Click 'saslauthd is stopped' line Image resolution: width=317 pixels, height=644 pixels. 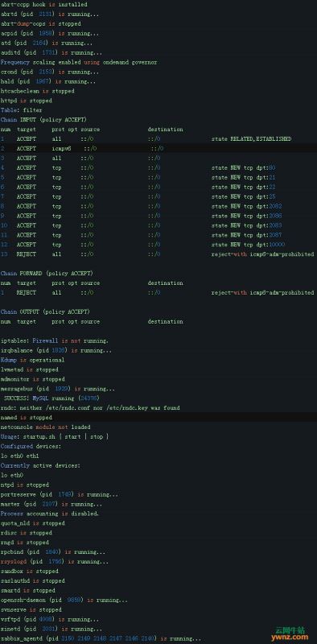33,580
